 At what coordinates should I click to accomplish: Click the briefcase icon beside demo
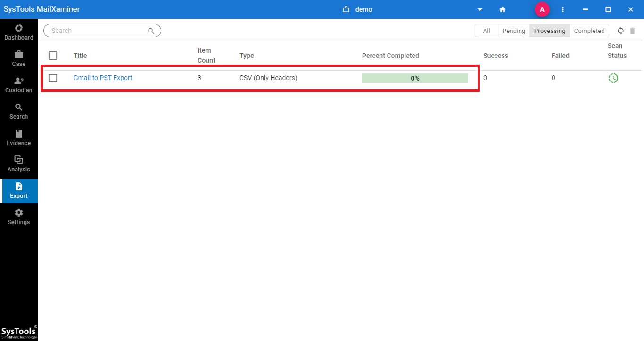click(x=346, y=9)
